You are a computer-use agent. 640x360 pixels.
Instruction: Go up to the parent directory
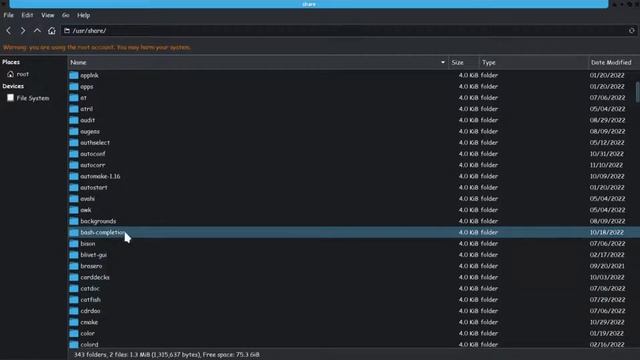[37, 31]
